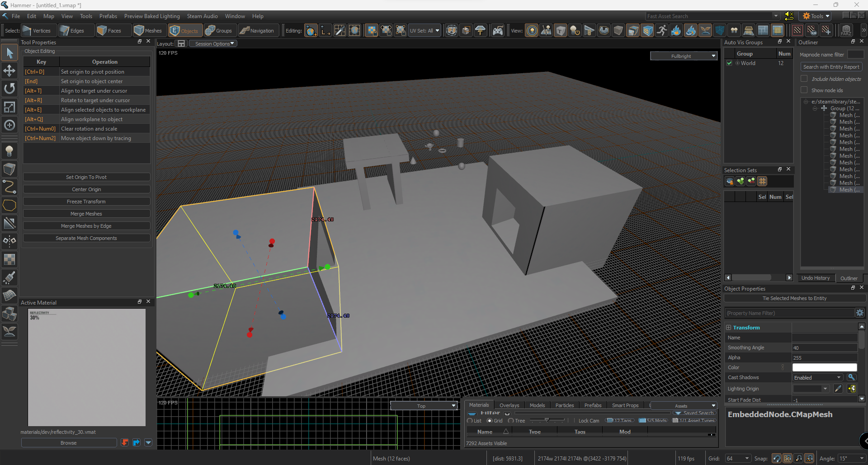Click the Merge Meshes button
Image resolution: width=868 pixels, height=465 pixels.
pyautogui.click(x=86, y=214)
